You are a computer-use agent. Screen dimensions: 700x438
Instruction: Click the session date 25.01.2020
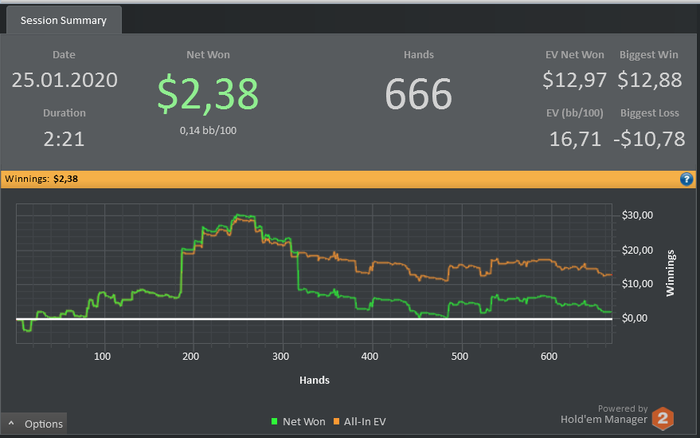click(65, 80)
